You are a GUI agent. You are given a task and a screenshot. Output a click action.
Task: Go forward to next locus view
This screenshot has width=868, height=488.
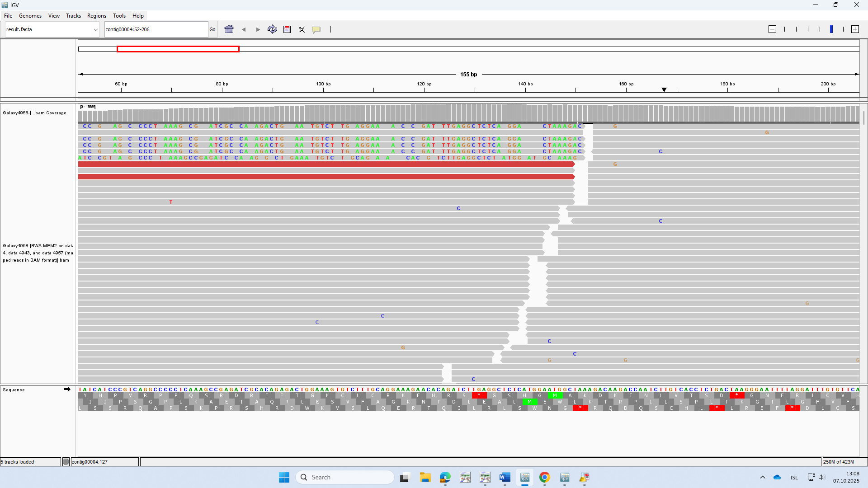(258, 29)
